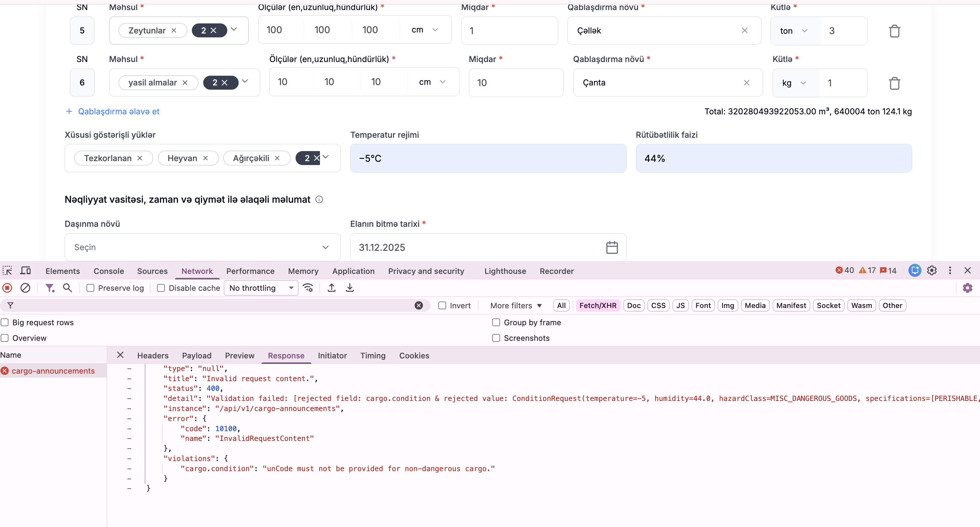980x527 pixels.
Task: Enable Big request rows
Action: click(x=5, y=322)
